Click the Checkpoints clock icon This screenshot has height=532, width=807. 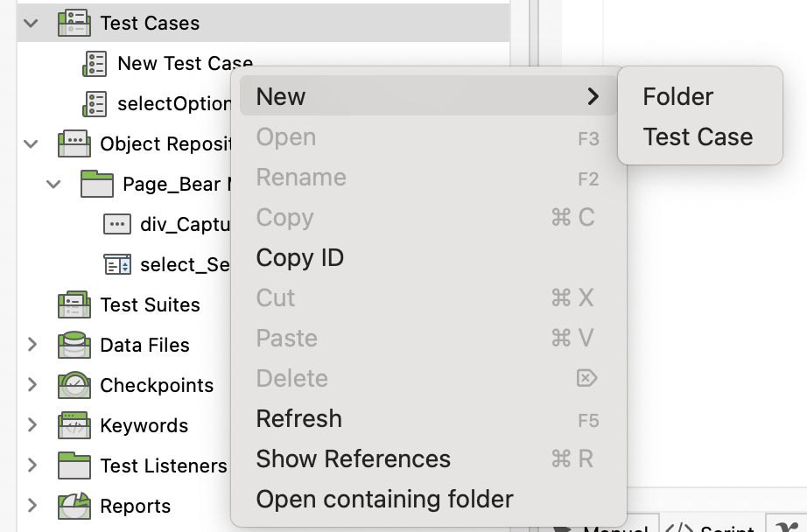pyautogui.click(x=74, y=385)
